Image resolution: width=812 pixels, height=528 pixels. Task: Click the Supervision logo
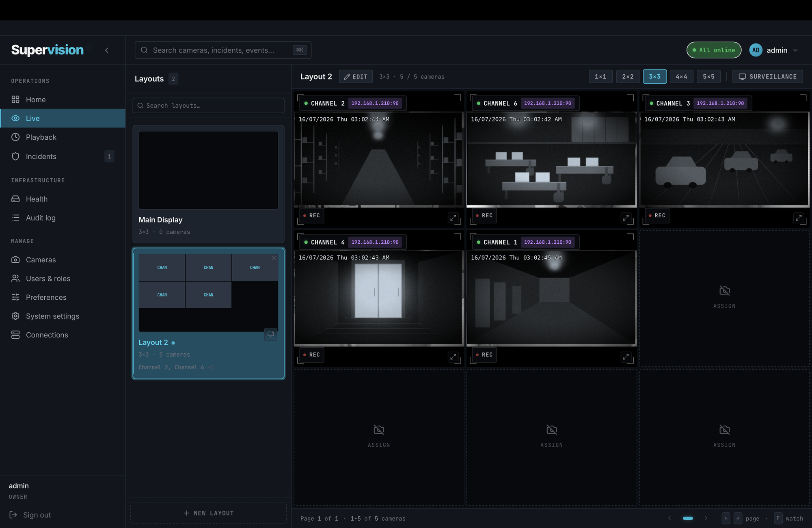[x=48, y=50]
